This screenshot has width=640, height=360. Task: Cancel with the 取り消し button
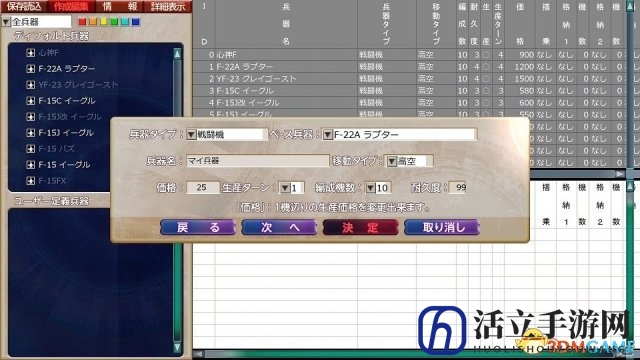tap(442, 227)
